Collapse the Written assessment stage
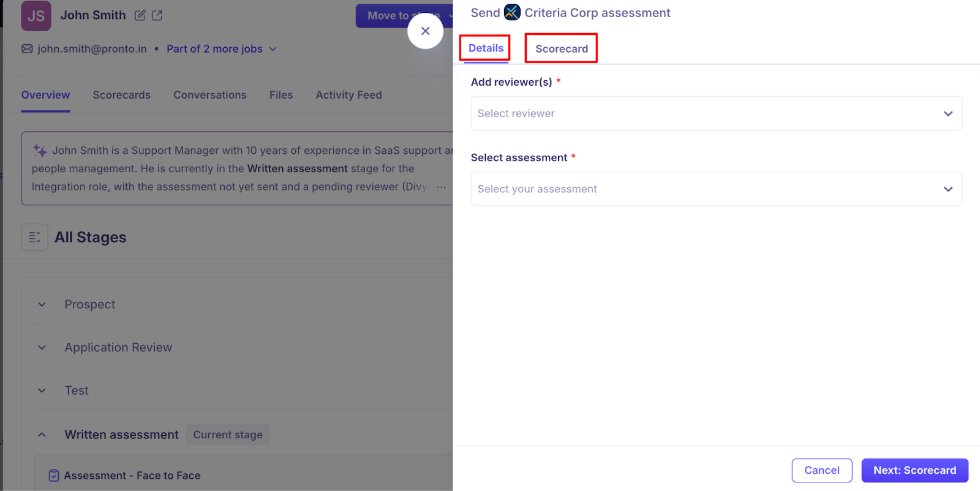Image resolution: width=980 pixels, height=491 pixels. 42,435
